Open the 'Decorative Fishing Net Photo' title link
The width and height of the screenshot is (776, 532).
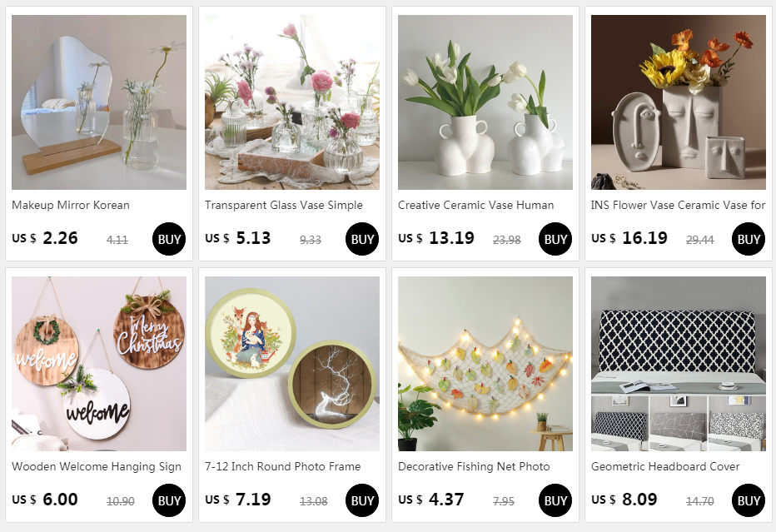click(474, 467)
